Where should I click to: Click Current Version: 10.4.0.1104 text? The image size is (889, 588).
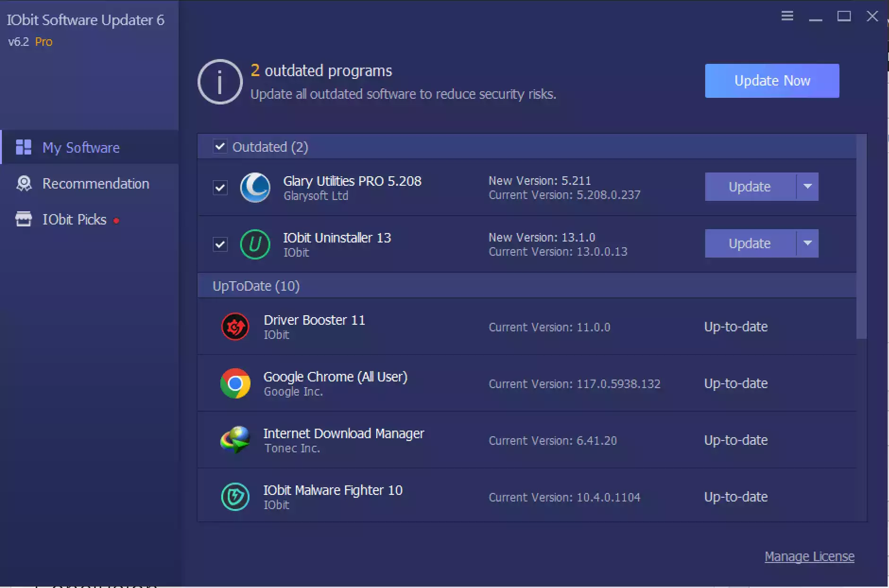point(565,497)
